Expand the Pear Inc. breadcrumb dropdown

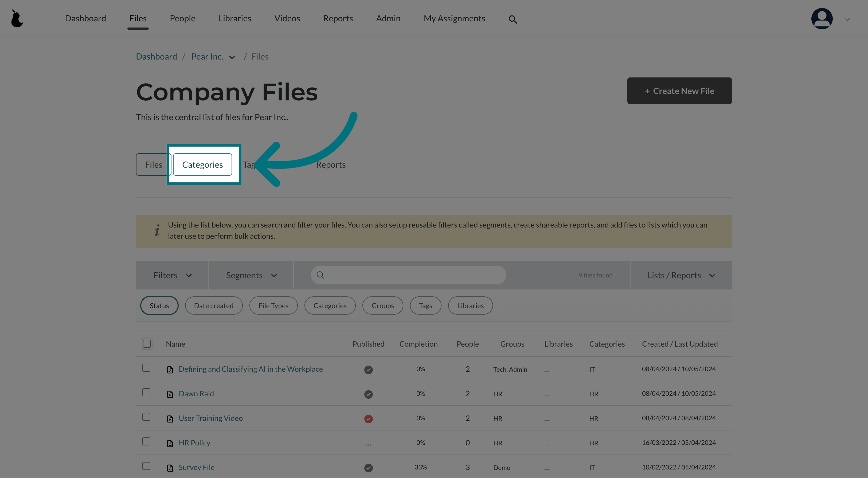pos(232,57)
